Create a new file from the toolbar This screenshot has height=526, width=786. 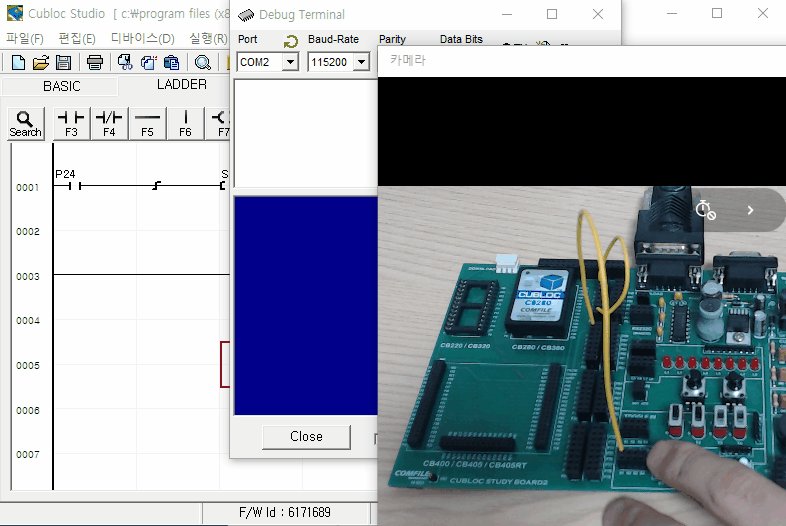tap(18, 62)
